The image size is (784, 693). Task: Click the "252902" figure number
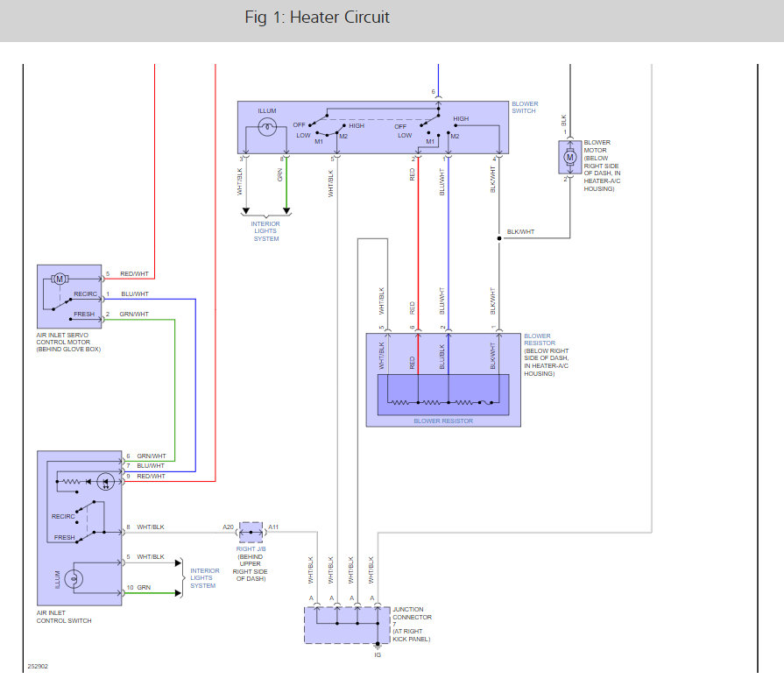click(x=38, y=667)
